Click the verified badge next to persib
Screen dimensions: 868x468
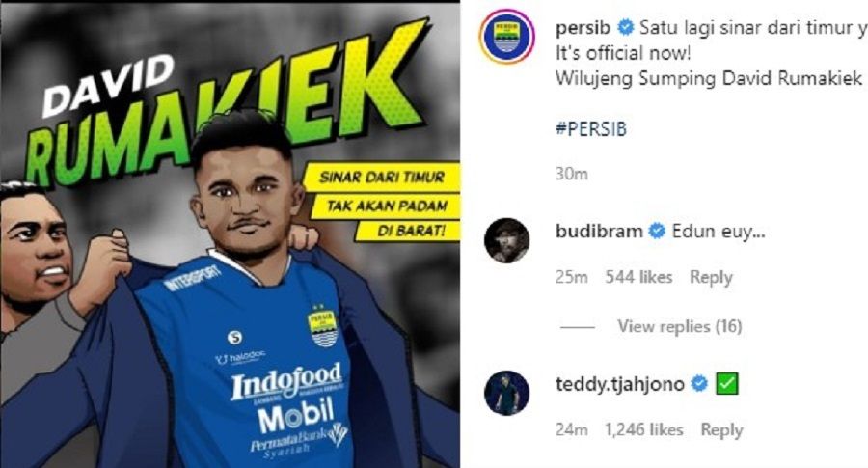626,27
